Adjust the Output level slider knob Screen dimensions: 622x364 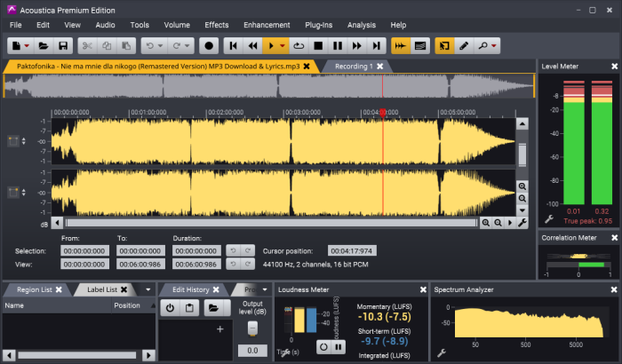click(252, 328)
